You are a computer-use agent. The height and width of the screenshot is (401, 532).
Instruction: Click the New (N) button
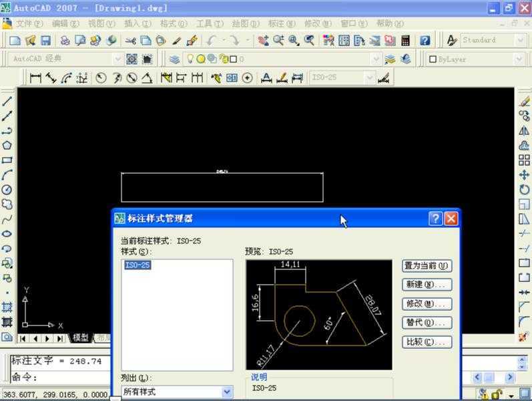[427, 285]
